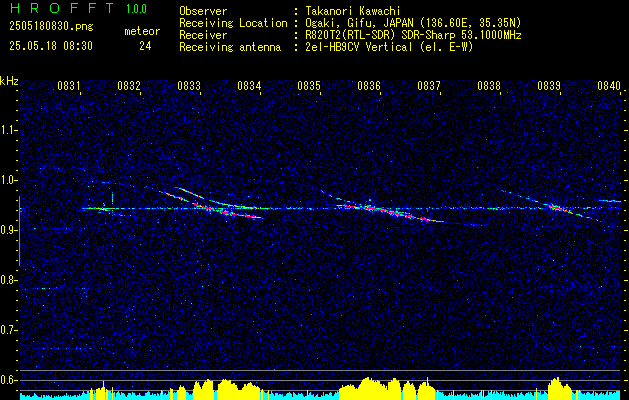This screenshot has width=629, height=400.
Task: Click the 0834 time marker
Action: tap(249, 85)
